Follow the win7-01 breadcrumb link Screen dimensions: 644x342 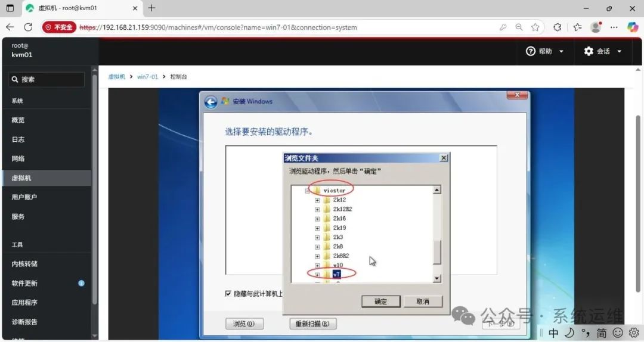(147, 77)
